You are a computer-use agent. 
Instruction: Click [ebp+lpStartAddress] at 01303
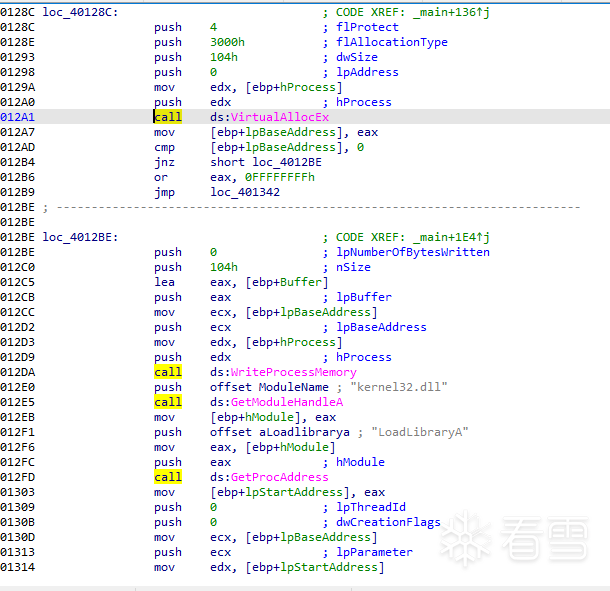[280, 492]
